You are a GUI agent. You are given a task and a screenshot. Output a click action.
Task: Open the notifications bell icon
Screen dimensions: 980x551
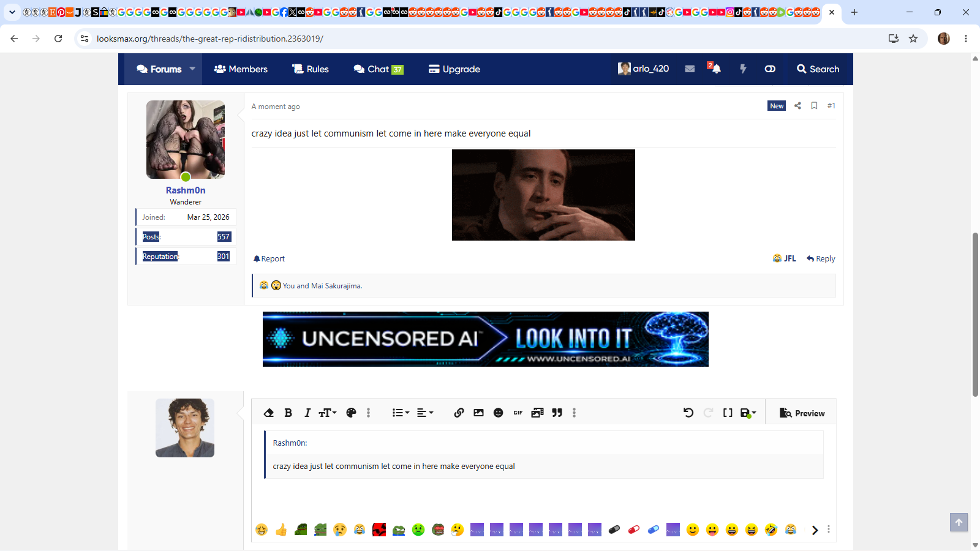715,69
